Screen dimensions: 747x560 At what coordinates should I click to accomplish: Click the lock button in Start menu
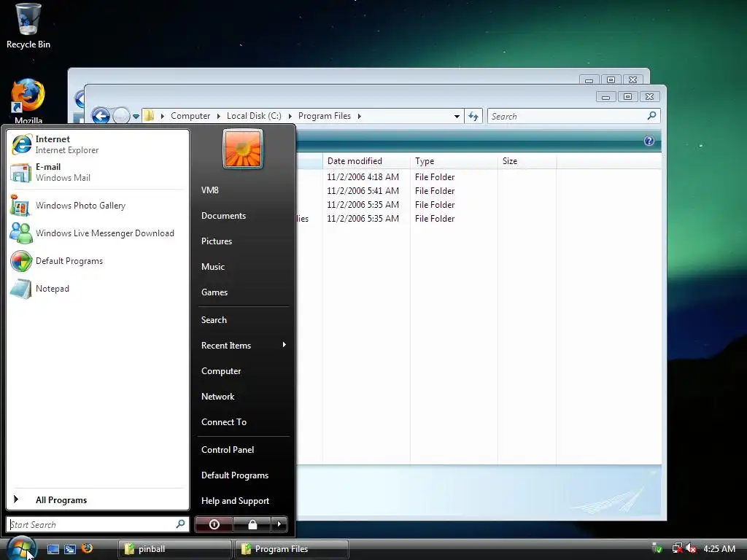click(252, 524)
